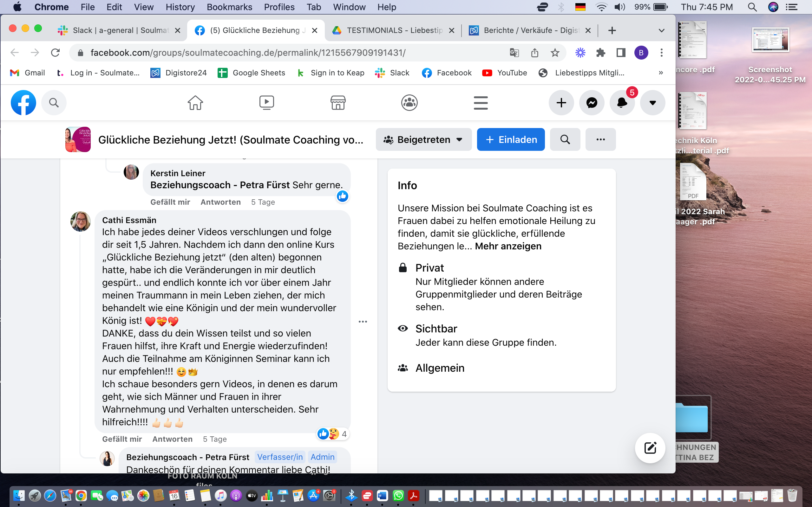Open Facebook Messenger icon
This screenshot has width=812, height=507.
point(592,103)
